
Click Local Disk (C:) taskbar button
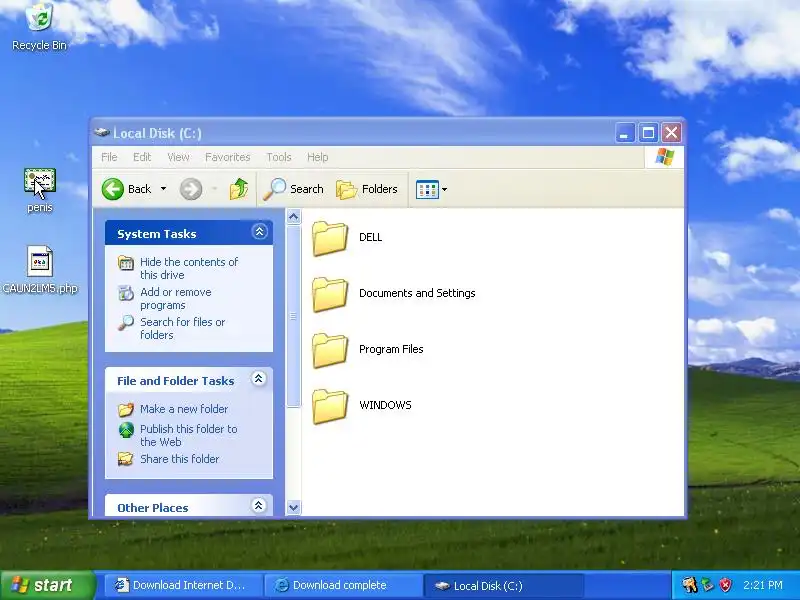coord(503,585)
